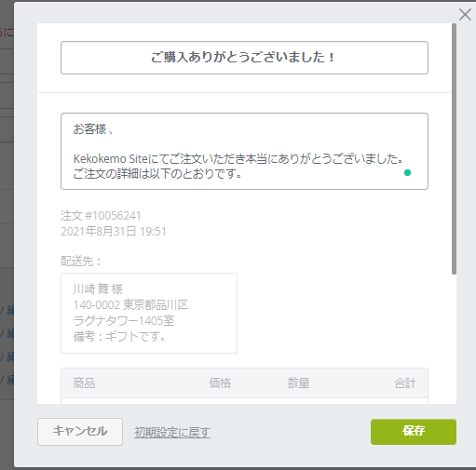Click recipient name 川崎 舞 様
The image size is (476, 470).
[x=98, y=289]
